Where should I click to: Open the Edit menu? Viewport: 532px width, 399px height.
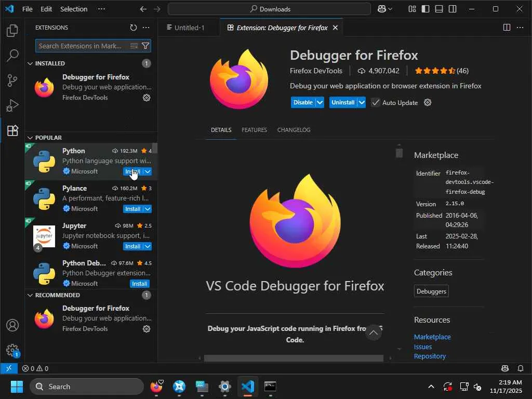pyautogui.click(x=46, y=9)
